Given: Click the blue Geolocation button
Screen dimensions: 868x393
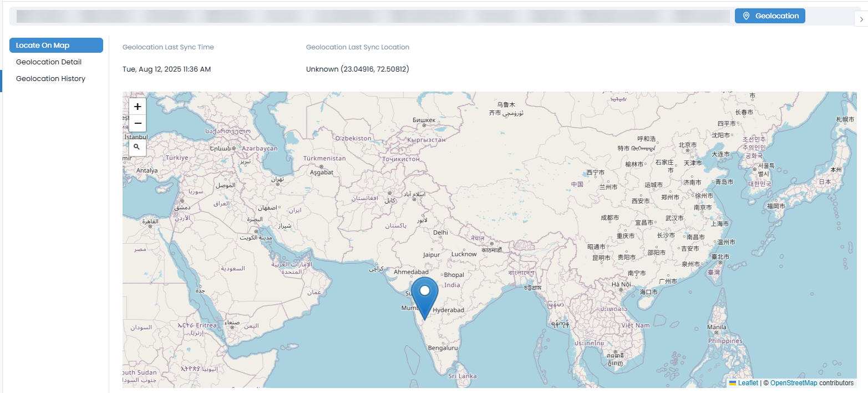Looking at the screenshot, I should (770, 16).
